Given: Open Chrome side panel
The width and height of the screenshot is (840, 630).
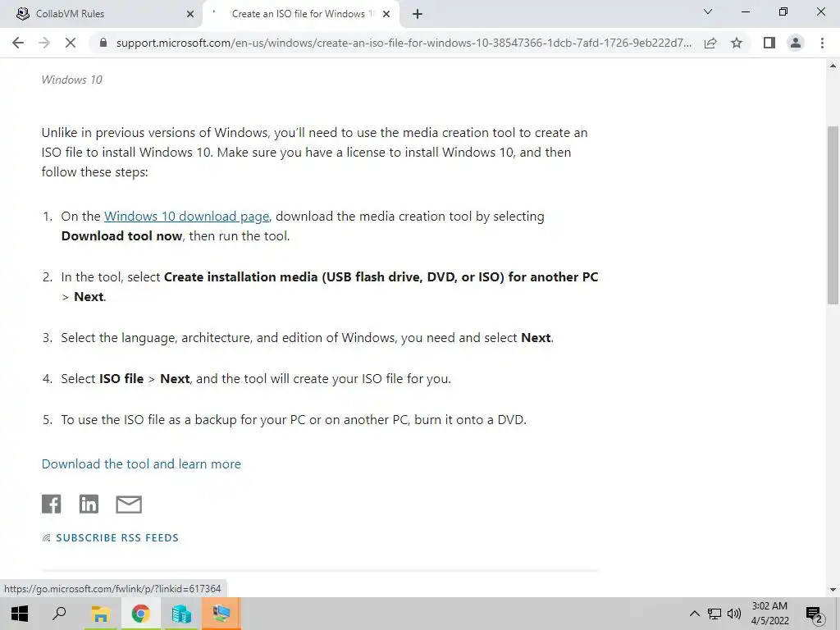Looking at the screenshot, I should point(769,43).
